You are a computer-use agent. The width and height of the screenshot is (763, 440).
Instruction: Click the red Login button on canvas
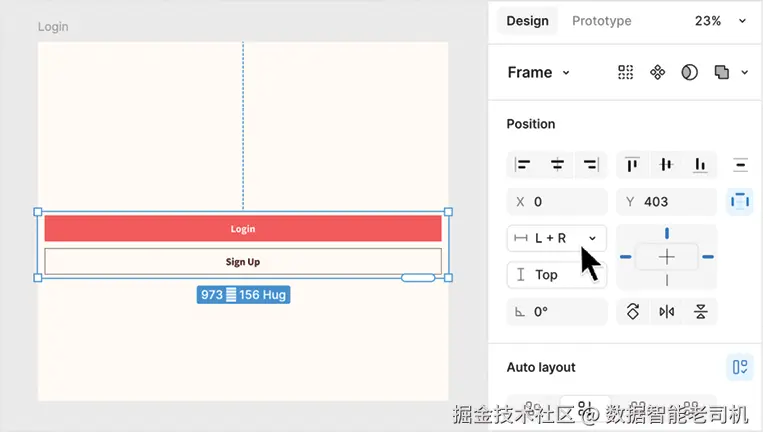point(243,228)
